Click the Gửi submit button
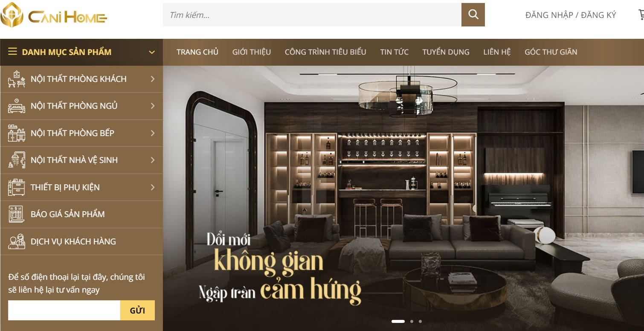This screenshot has height=331, width=644. [137, 311]
